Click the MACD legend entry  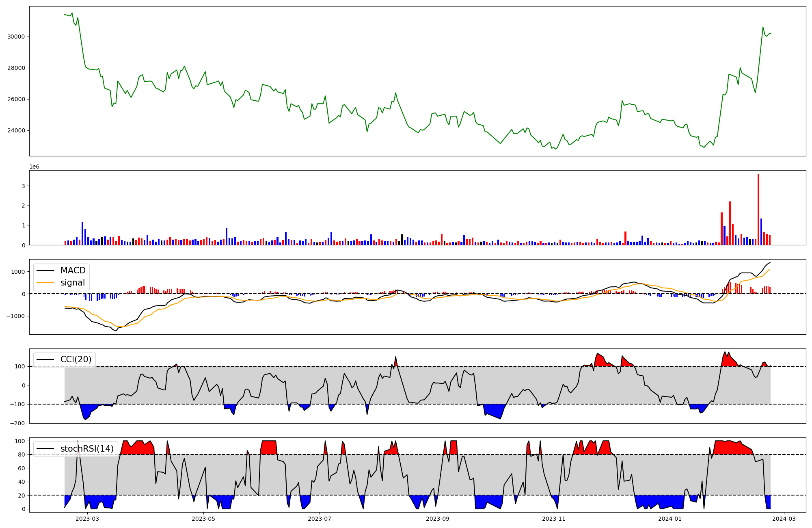click(73, 270)
